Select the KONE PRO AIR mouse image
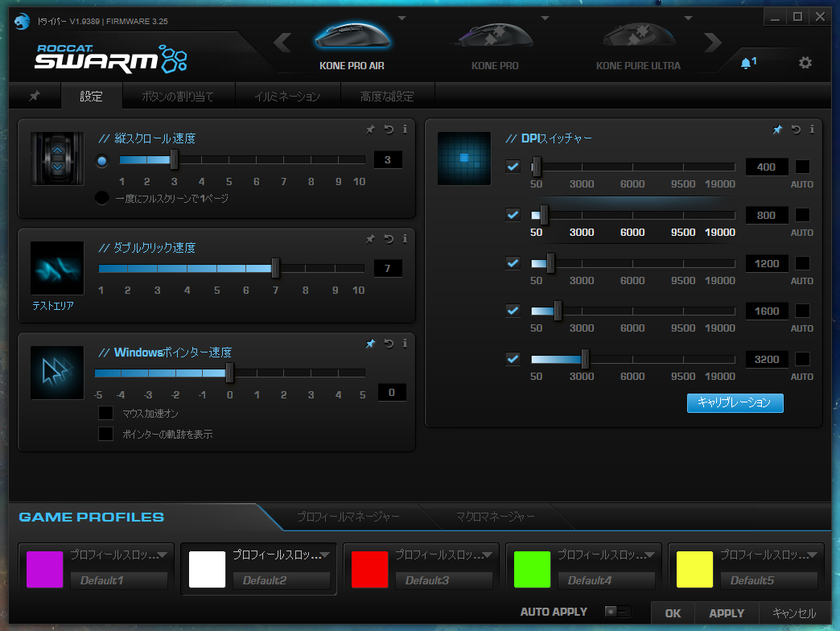Viewport: 840px width, 631px height. pos(352,35)
